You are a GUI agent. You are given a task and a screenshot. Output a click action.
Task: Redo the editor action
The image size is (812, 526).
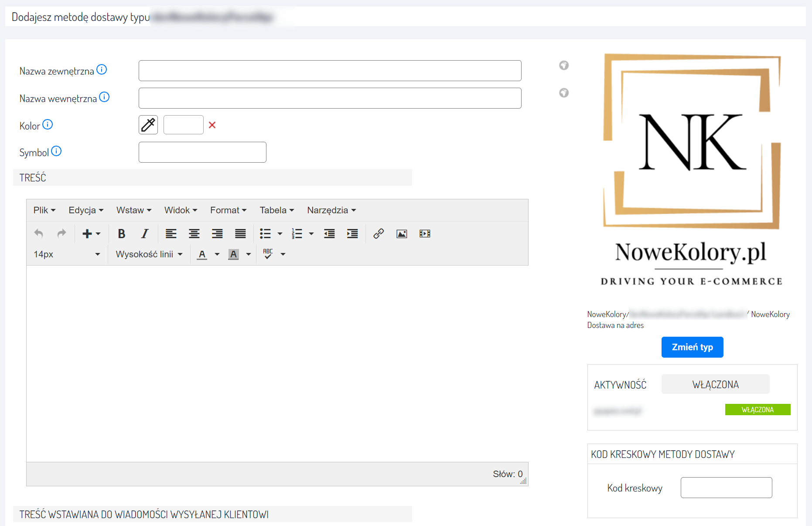pos(61,234)
